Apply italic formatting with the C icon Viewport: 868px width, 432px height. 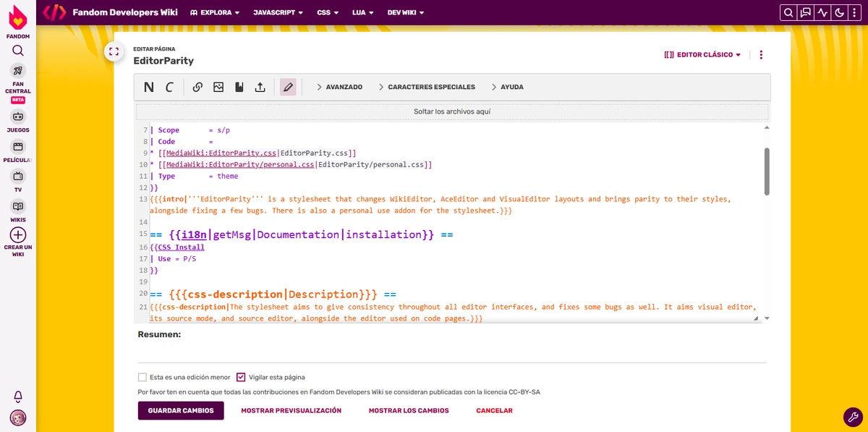tap(169, 87)
